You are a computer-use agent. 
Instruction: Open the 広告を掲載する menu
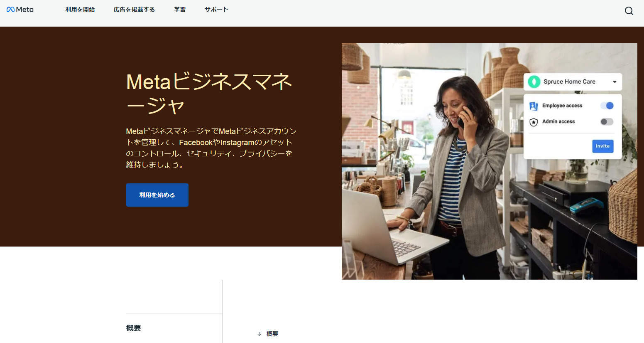[x=134, y=10]
